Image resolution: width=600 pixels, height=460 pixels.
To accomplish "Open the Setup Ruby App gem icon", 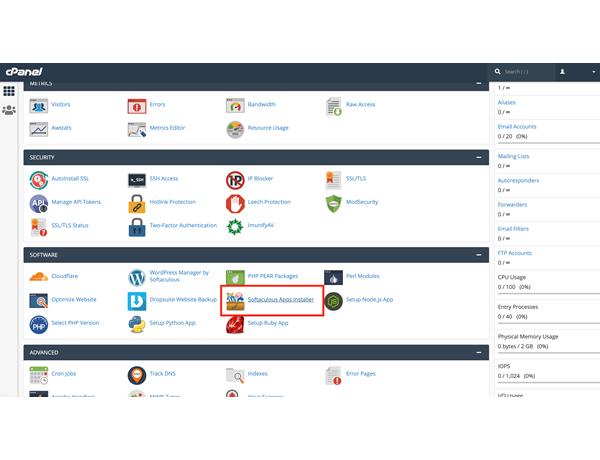I will click(x=235, y=325).
